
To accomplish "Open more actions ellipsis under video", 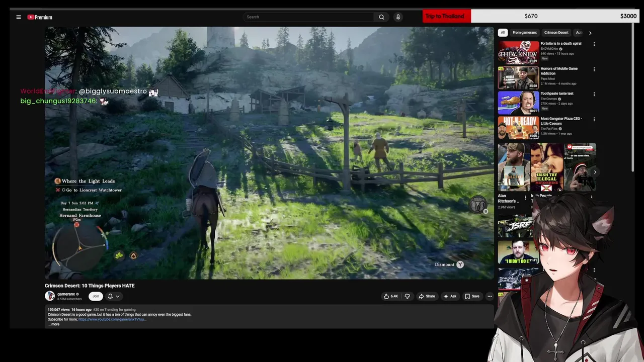I will click(489, 296).
